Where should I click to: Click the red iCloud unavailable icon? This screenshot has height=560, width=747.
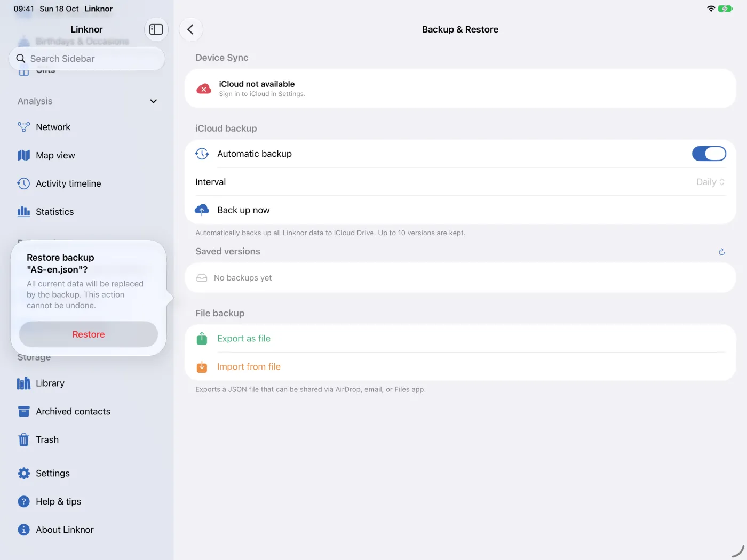(x=204, y=89)
